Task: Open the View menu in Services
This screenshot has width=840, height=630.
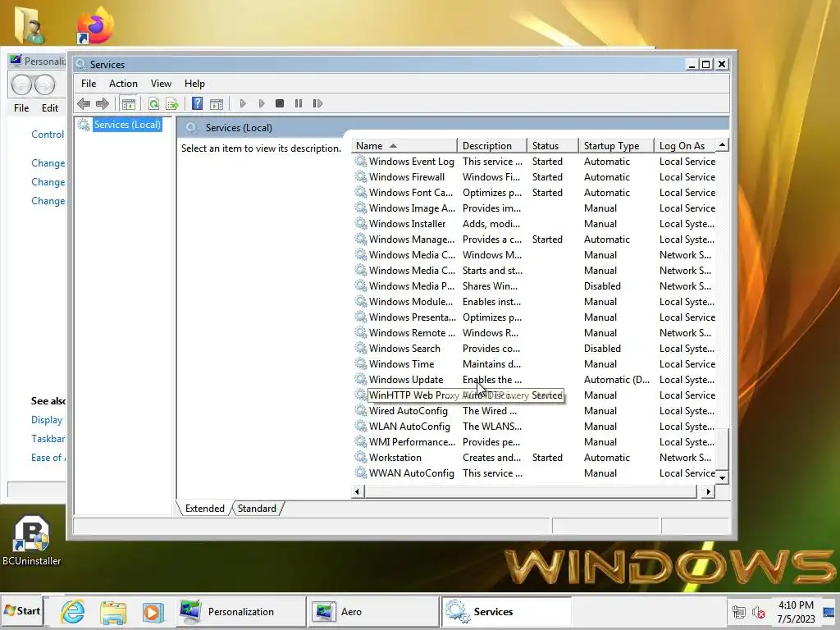Action: pyautogui.click(x=161, y=84)
